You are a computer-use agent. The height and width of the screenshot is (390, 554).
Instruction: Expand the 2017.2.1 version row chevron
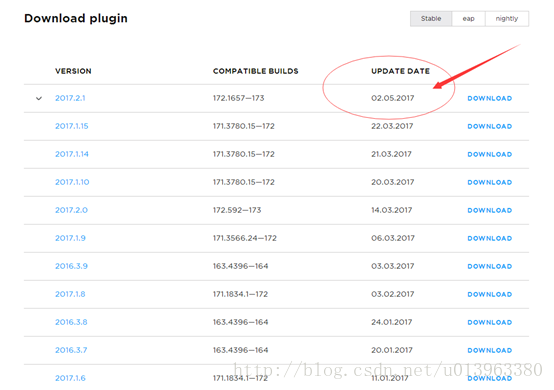click(x=39, y=99)
